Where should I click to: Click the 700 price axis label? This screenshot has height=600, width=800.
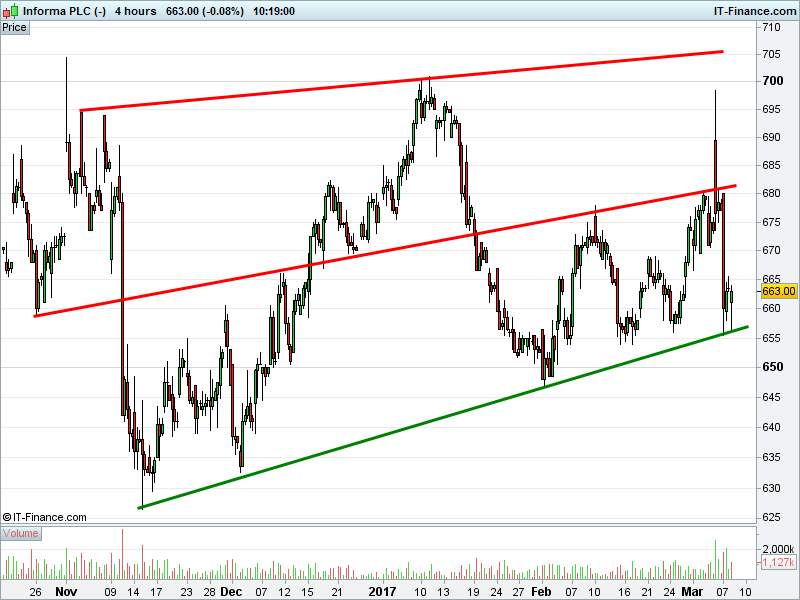pyautogui.click(x=772, y=81)
